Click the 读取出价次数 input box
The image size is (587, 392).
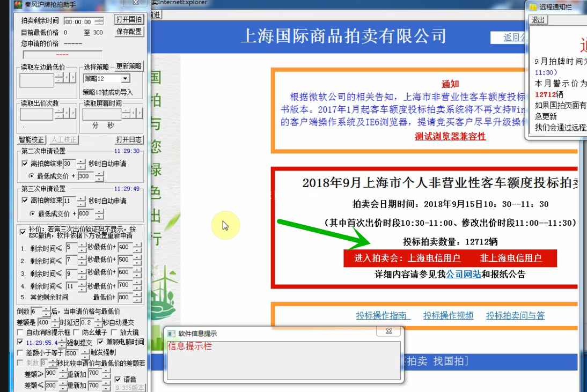[x=36, y=114]
